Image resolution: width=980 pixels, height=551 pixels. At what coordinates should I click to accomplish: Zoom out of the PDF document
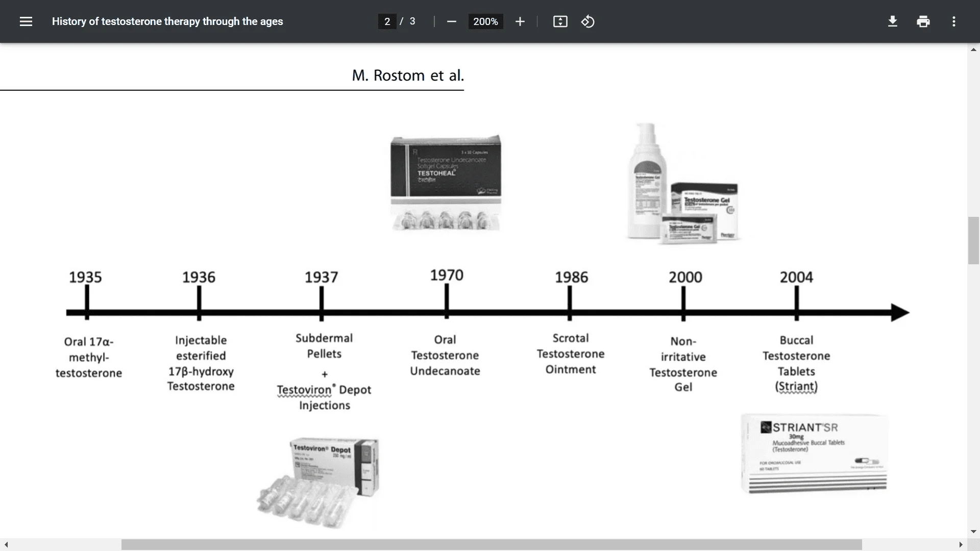point(451,21)
